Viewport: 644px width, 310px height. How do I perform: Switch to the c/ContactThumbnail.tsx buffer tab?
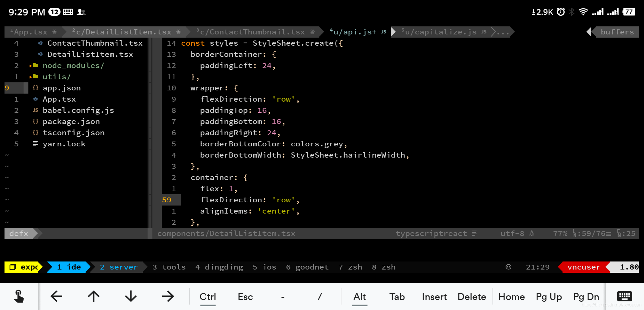point(252,32)
